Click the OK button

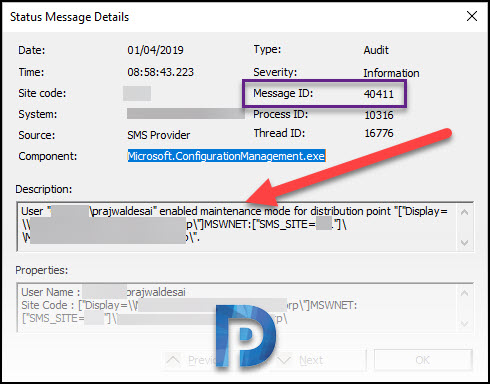(423, 360)
